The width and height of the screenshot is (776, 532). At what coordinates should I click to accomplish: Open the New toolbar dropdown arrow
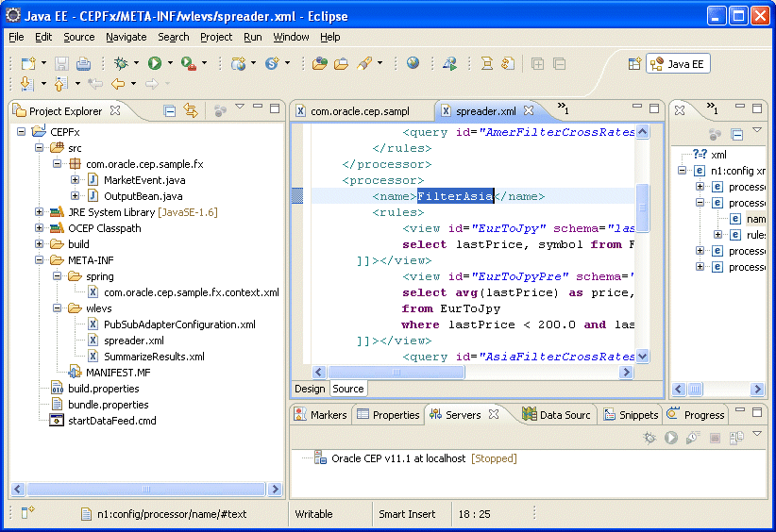pyautogui.click(x=42, y=63)
